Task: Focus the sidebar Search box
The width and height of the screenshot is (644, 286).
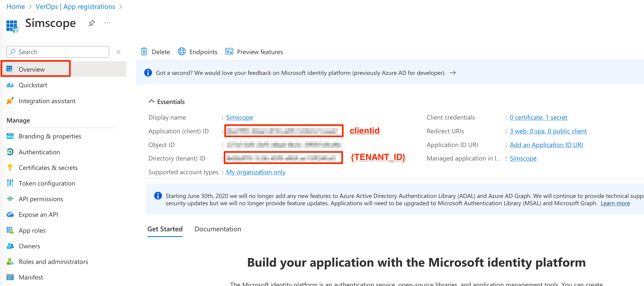Action: pos(58,52)
